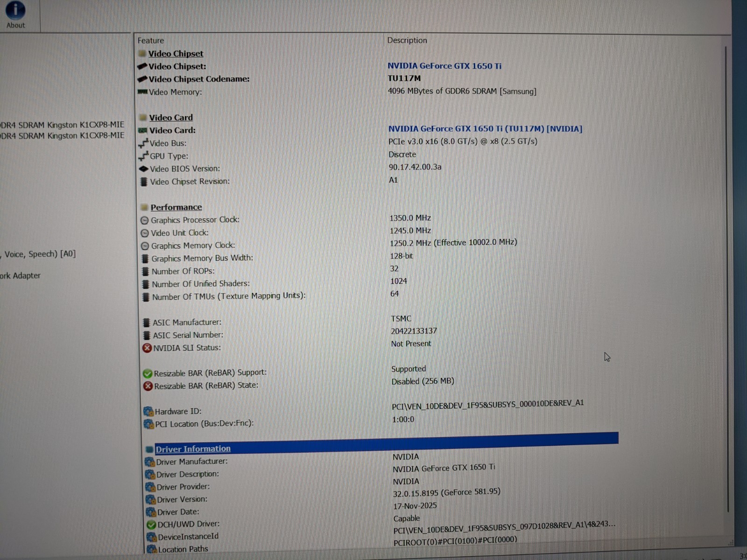Click the green ReBAR Support check icon
Screen dimensions: 747x560
point(148,374)
